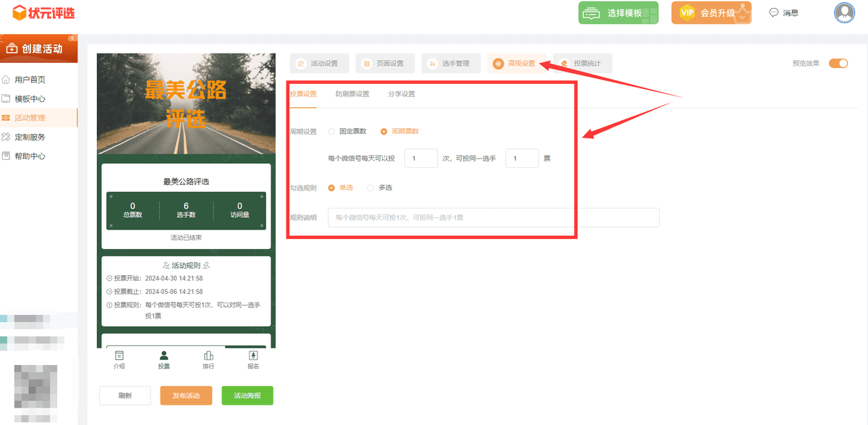The image size is (868, 425).
Task: Switch to the 防刷票设置 tab
Action: [354, 94]
